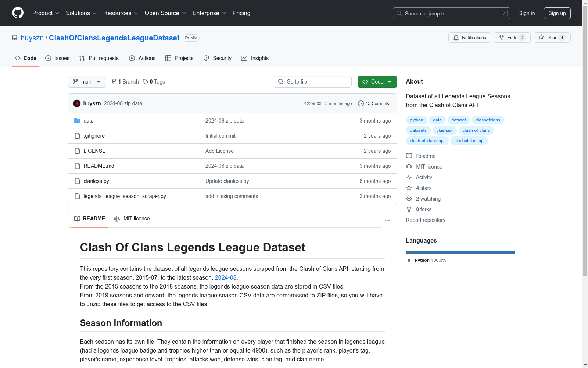Click the Sign up button
The image size is (588, 368).
pyautogui.click(x=557, y=13)
